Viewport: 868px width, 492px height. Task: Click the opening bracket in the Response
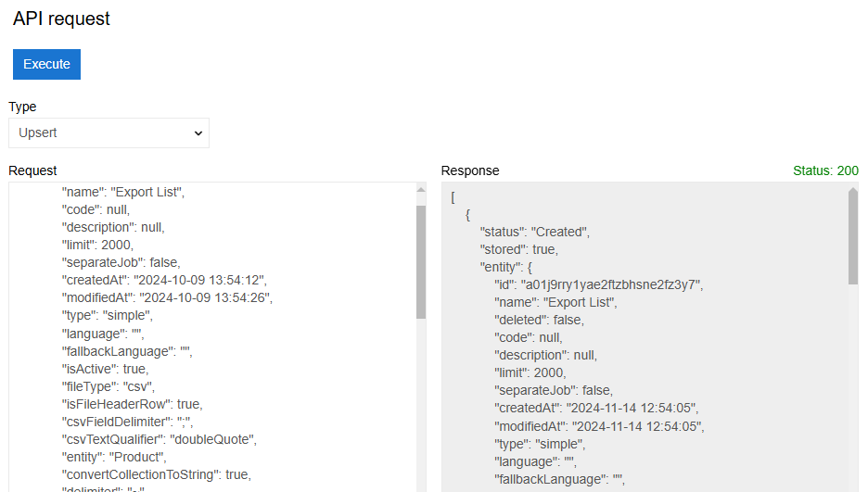453,197
